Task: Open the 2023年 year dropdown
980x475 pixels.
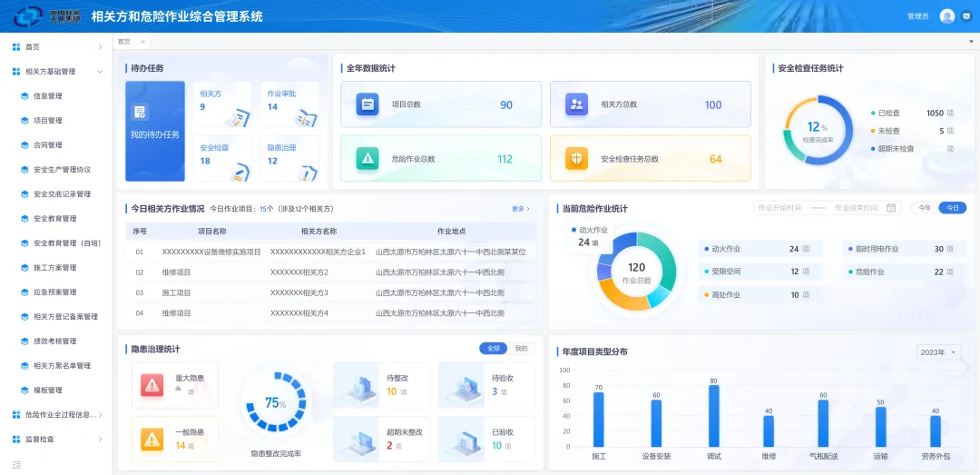Action: pyautogui.click(x=939, y=352)
